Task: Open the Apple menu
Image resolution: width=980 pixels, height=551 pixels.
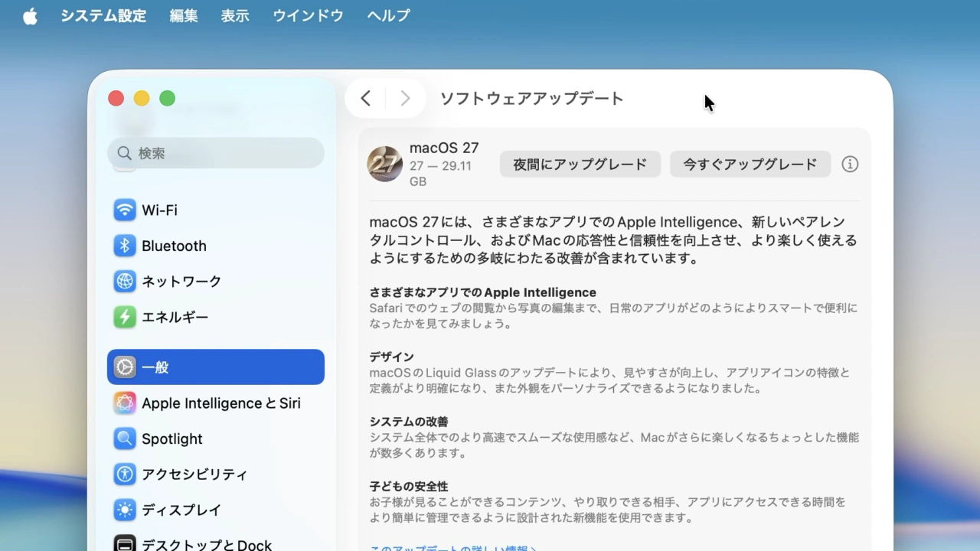Action: pyautogui.click(x=30, y=16)
